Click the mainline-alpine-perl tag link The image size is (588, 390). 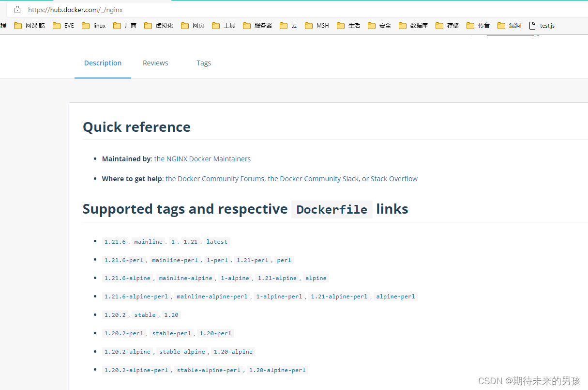click(212, 296)
